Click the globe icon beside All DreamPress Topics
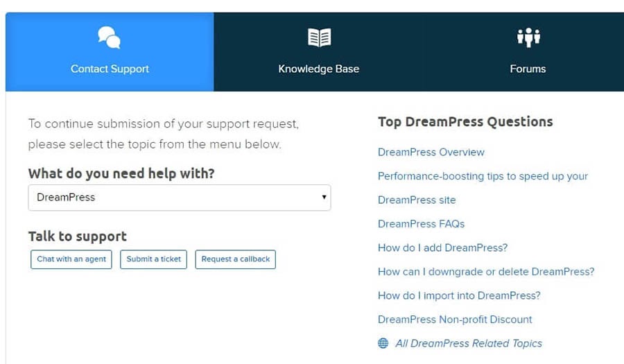 coord(383,343)
